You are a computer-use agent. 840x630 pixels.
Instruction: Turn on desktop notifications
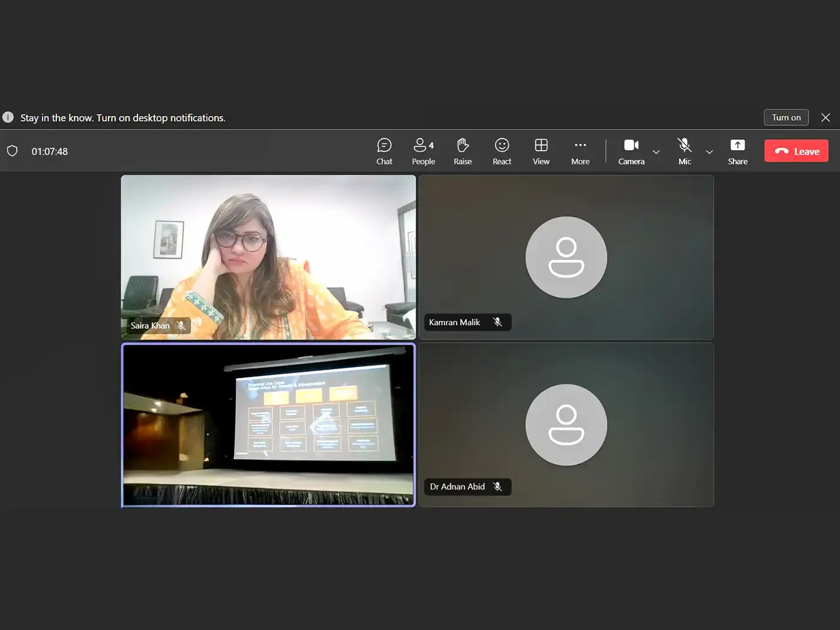(x=786, y=118)
